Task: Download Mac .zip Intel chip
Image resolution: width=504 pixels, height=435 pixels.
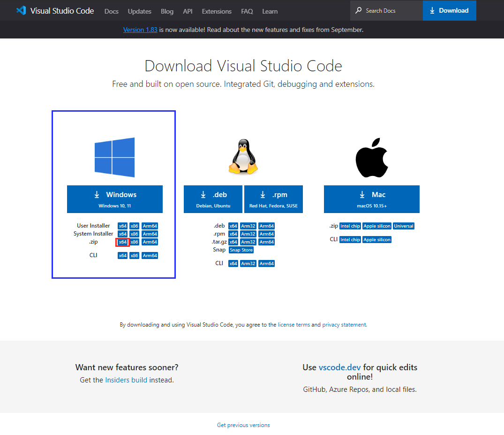Action: 350,226
